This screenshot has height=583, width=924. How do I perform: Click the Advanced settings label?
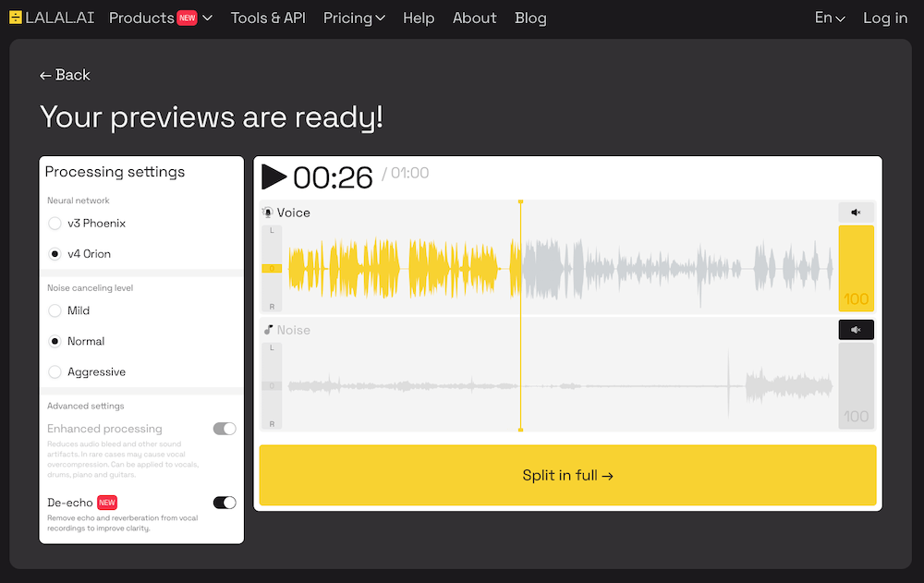(x=85, y=406)
